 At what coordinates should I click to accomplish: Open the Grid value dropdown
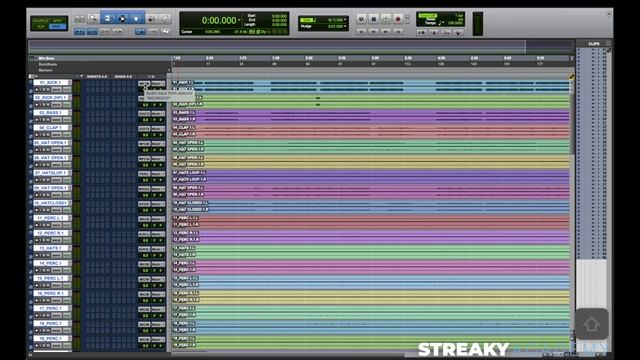point(345,20)
